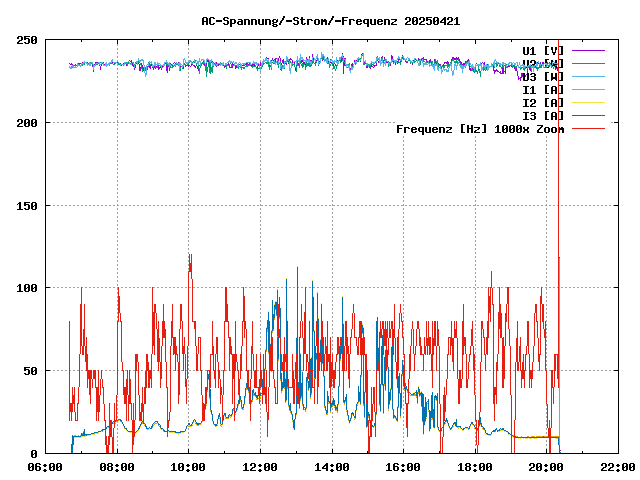
Task: Click the 22:00 x-axis tick label
Action: (x=617, y=467)
